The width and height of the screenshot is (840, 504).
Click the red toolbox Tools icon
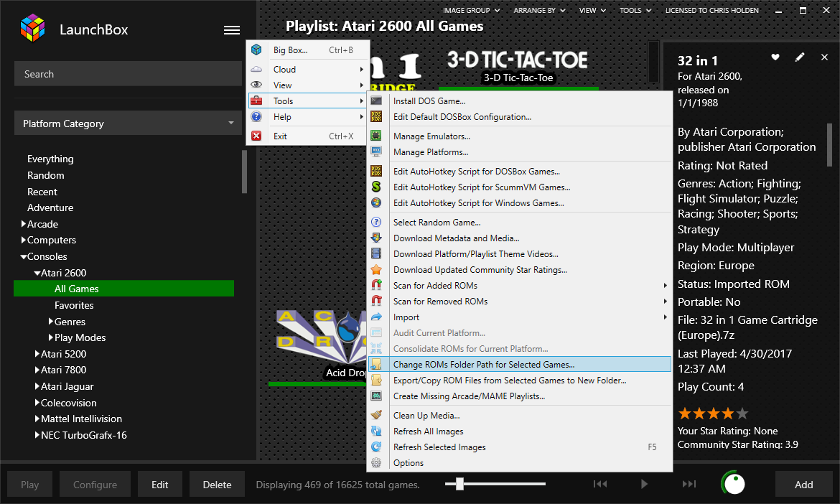pyautogui.click(x=256, y=101)
